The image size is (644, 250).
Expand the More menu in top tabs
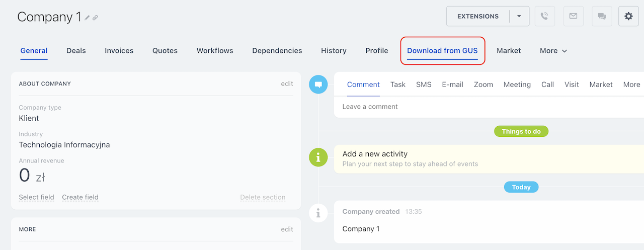pos(553,51)
